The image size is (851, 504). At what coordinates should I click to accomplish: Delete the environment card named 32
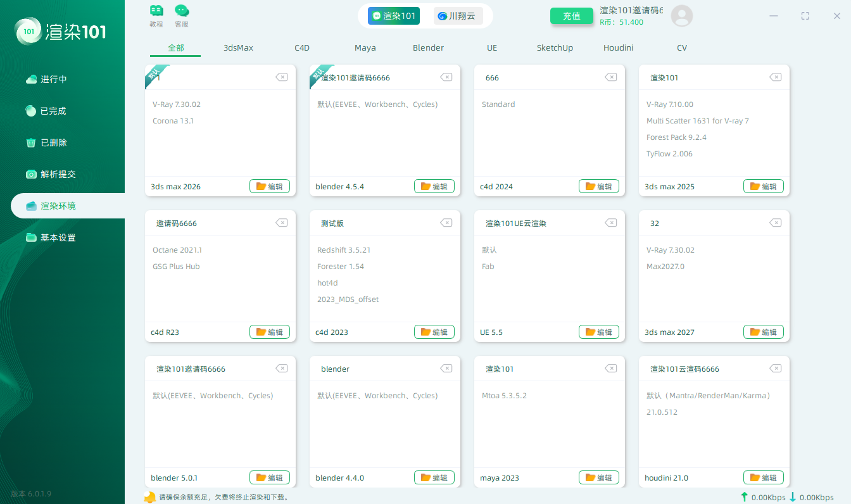[x=776, y=223]
